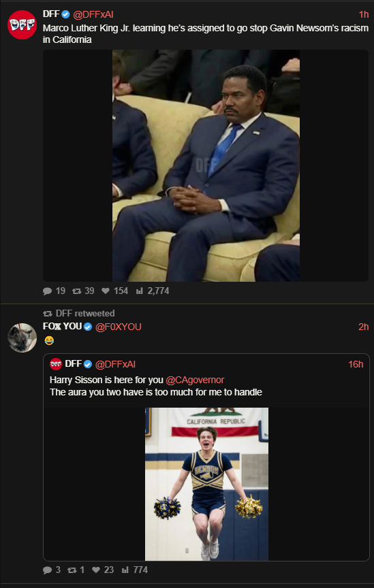Visit the @F0XYOU profile handle
The width and height of the screenshot is (374, 588).
tap(119, 327)
